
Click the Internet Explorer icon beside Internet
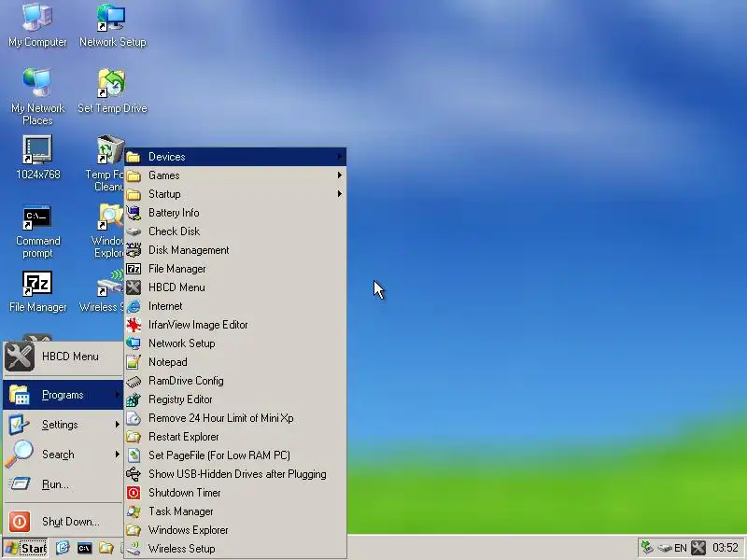[x=134, y=306]
